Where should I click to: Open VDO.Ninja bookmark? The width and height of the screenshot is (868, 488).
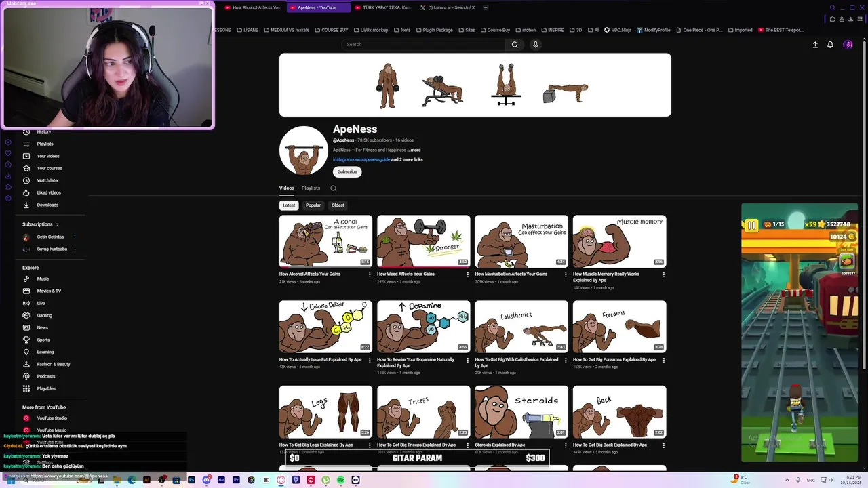[x=617, y=30]
